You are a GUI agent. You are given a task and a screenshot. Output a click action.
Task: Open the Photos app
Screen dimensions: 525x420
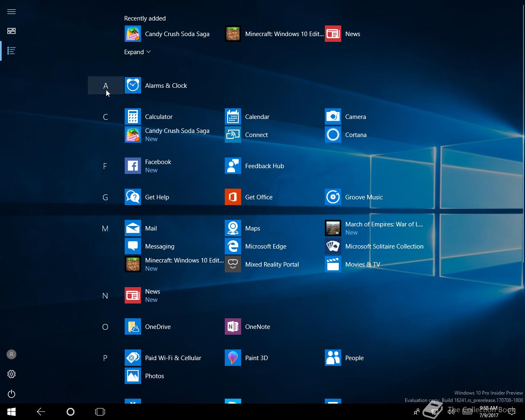[x=173, y=376]
